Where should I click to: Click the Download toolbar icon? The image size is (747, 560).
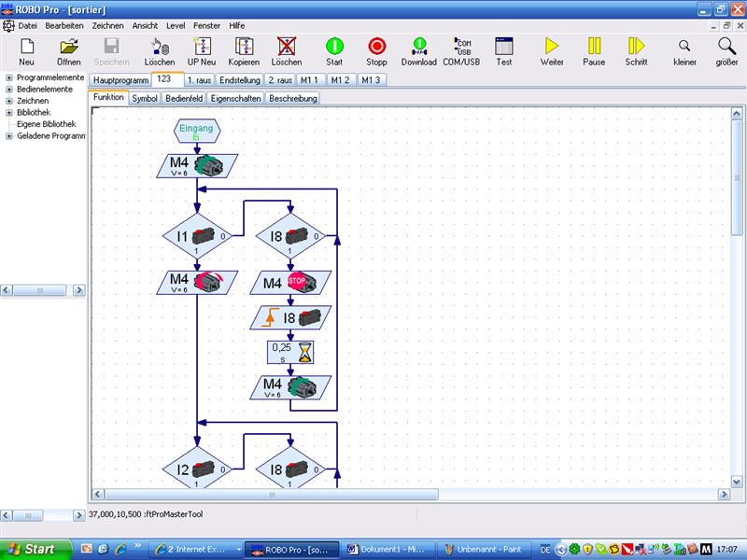click(x=418, y=52)
